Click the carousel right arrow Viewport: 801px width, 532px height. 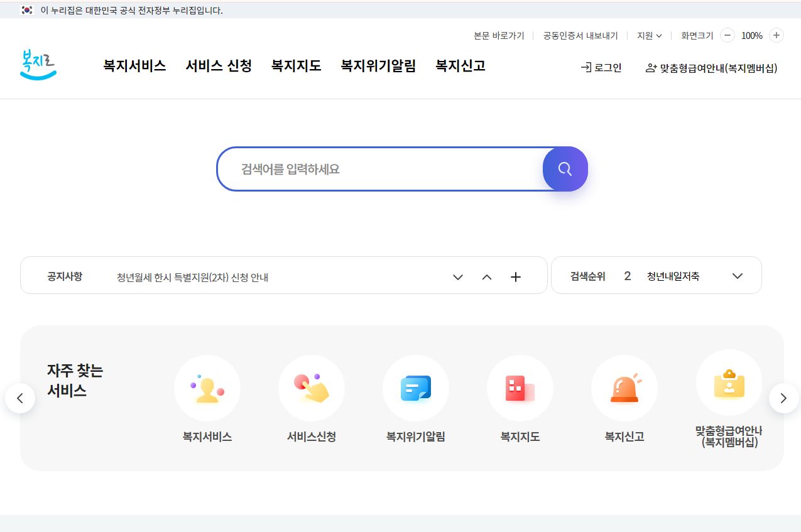[x=783, y=398]
